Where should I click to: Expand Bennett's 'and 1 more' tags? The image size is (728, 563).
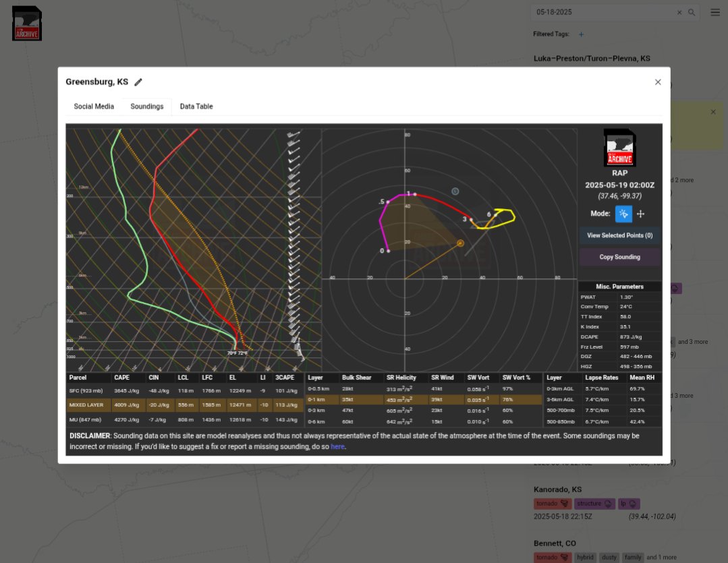[661, 558]
